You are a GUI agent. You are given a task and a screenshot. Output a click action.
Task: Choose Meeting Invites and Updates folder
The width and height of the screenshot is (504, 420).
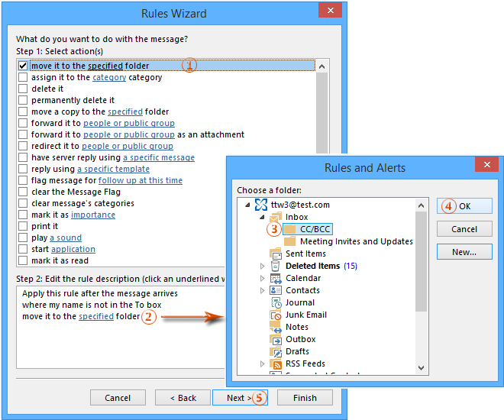pyautogui.click(x=356, y=241)
